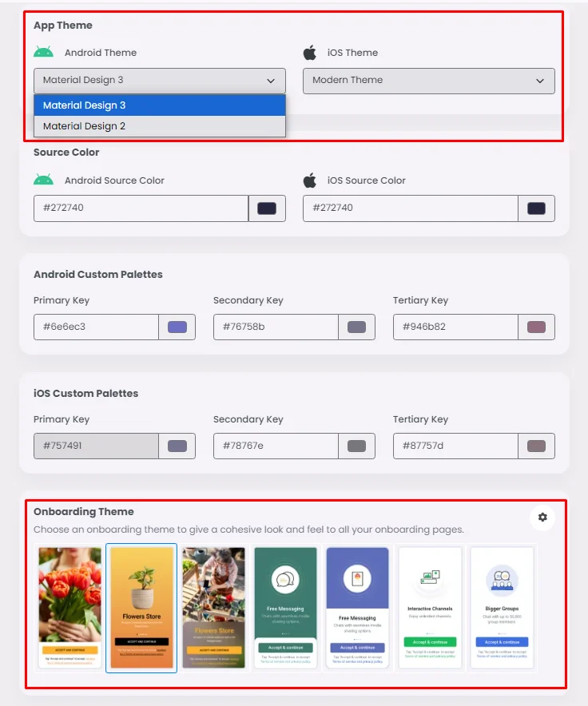Select green Free Messaging onboarding theme
The image size is (588, 706).
click(285, 608)
